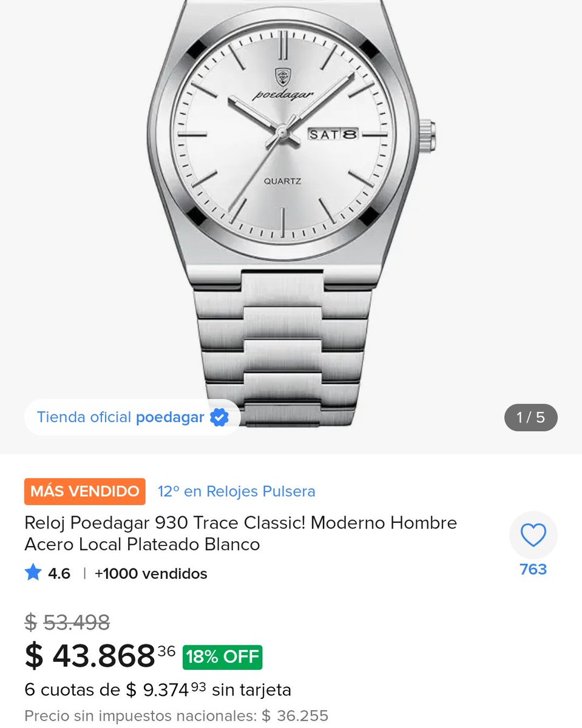Open the 6 cuotas sin tarjeta offer
This screenshot has height=728, width=582.
tap(158, 690)
